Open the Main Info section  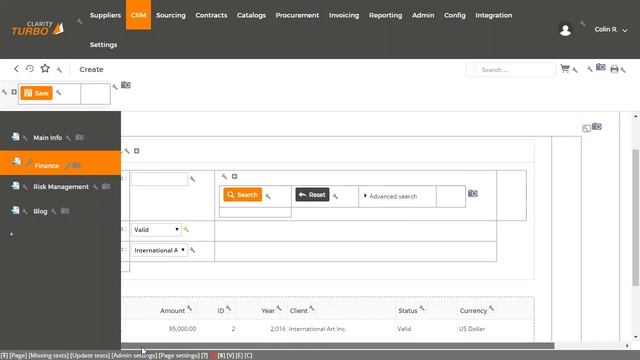tap(48, 138)
